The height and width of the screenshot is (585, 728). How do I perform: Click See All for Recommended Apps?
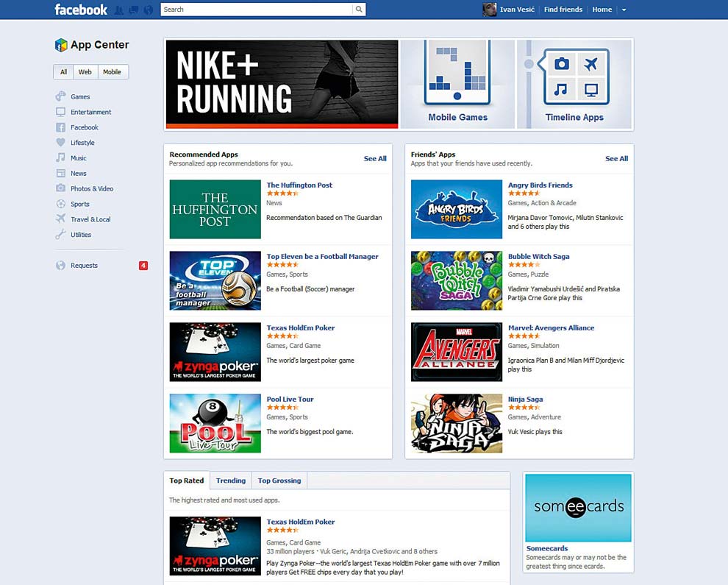[375, 158]
